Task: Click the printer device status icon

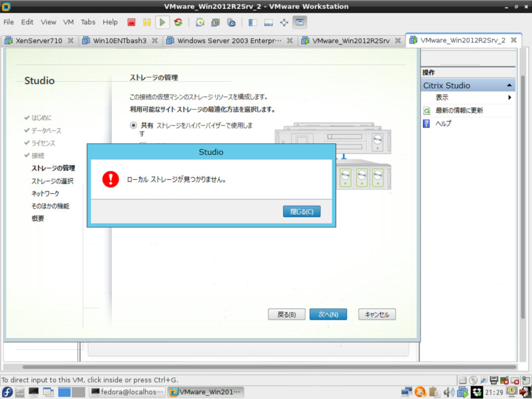Action: point(494,380)
